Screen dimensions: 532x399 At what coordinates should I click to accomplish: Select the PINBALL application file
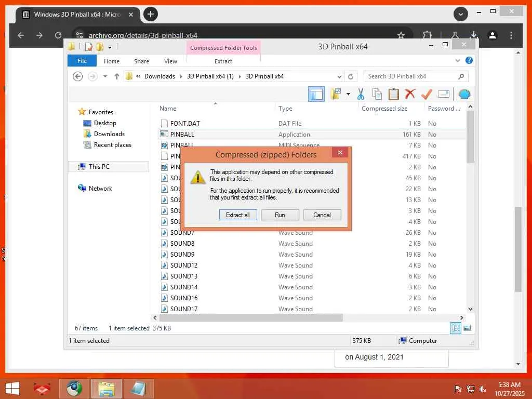pyautogui.click(x=182, y=135)
